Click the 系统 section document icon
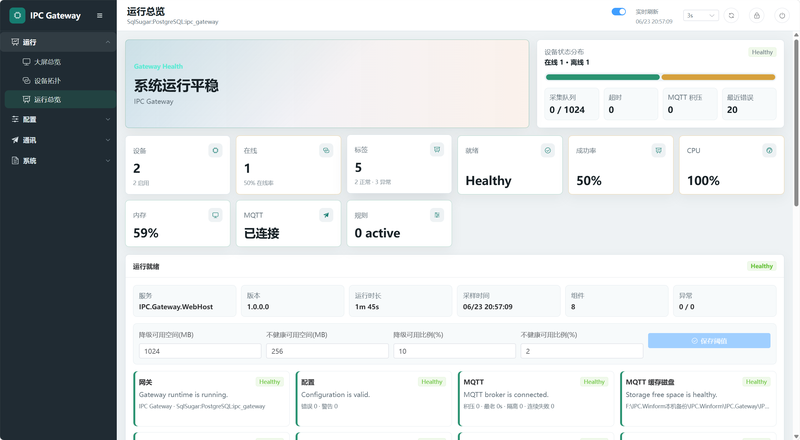 [15, 161]
